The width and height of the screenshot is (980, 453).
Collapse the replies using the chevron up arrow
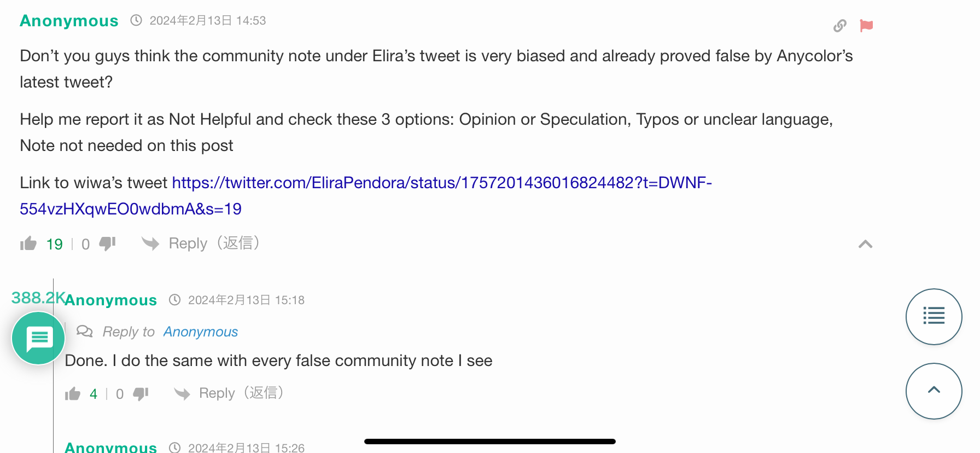(865, 244)
